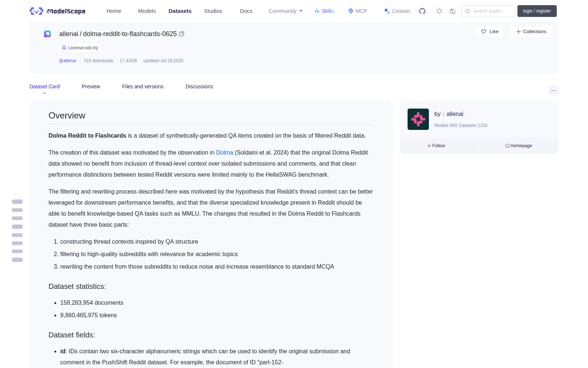
Task: Open the @allenai profile link
Action: click(x=67, y=61)
